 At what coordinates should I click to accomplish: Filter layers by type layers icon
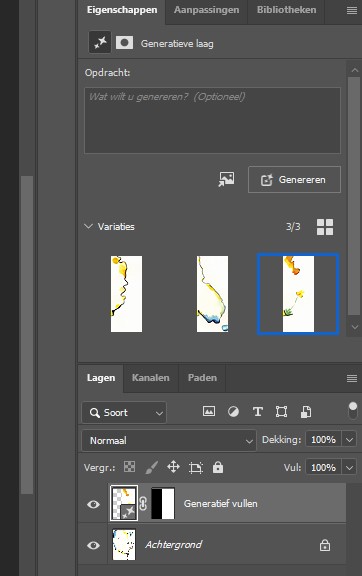click(258, 412)
